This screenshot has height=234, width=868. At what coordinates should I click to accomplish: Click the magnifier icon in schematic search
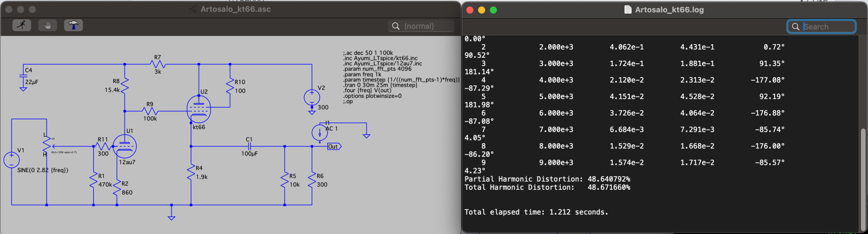(396, 26)
